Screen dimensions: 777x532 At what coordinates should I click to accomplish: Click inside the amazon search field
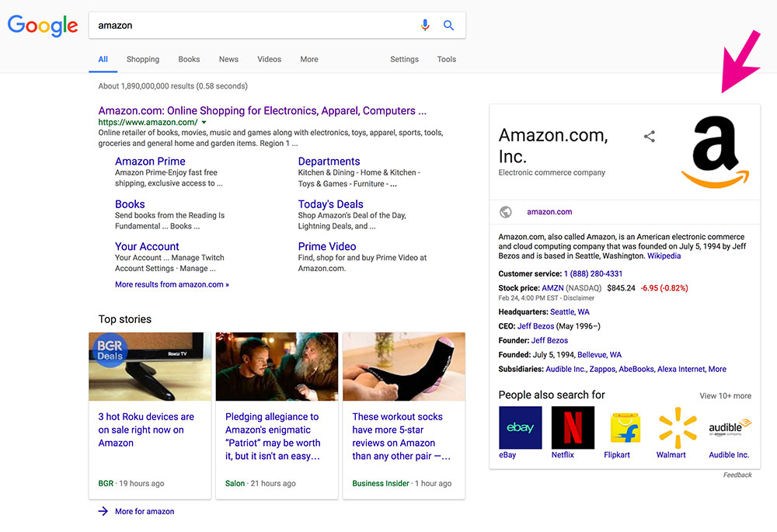pyautogui.click(x=249, y=26)
